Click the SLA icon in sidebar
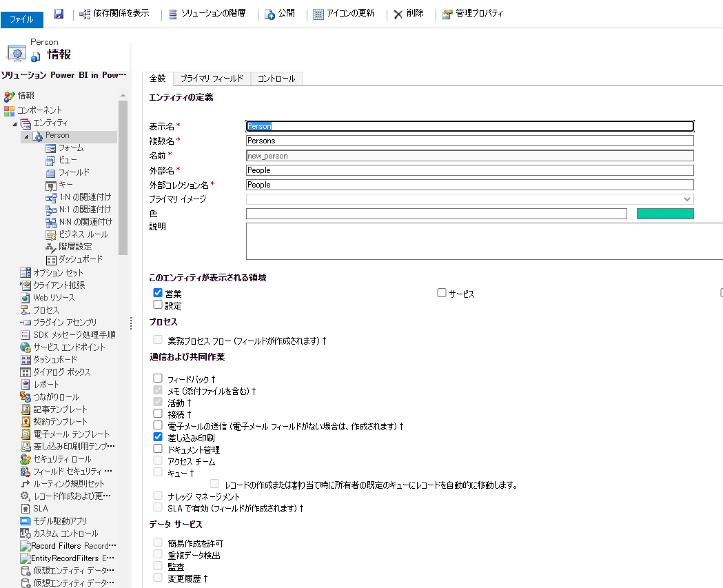This screenshot has width=723, height=588. click(x=26, y=509)
